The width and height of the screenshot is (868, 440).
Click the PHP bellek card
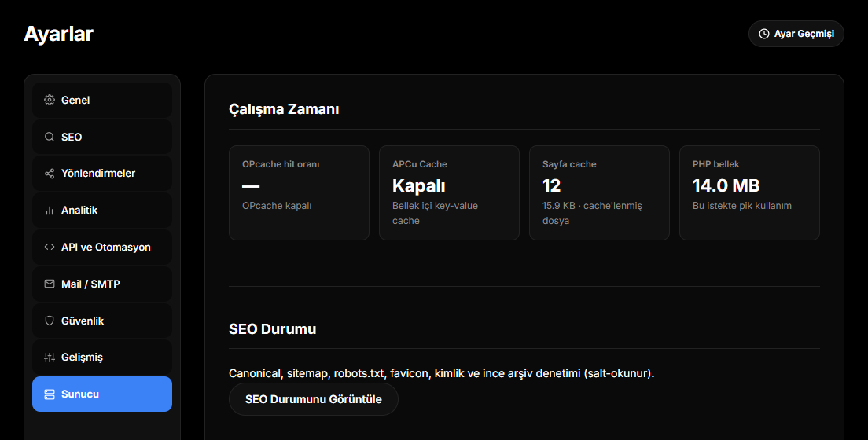pos(749,192)
